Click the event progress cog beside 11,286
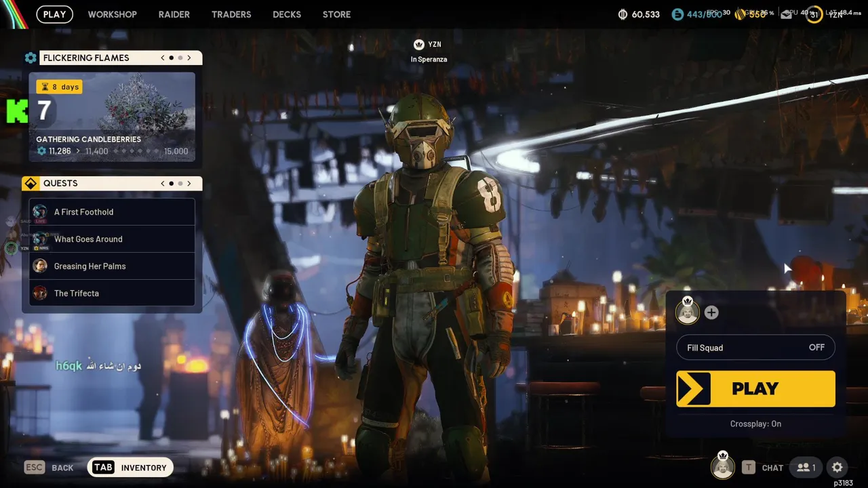 point(41,151)
